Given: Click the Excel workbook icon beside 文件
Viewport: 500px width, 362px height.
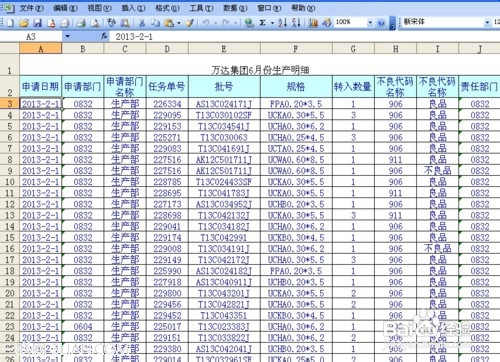Looking at the screenshot, I should [9, 8].
